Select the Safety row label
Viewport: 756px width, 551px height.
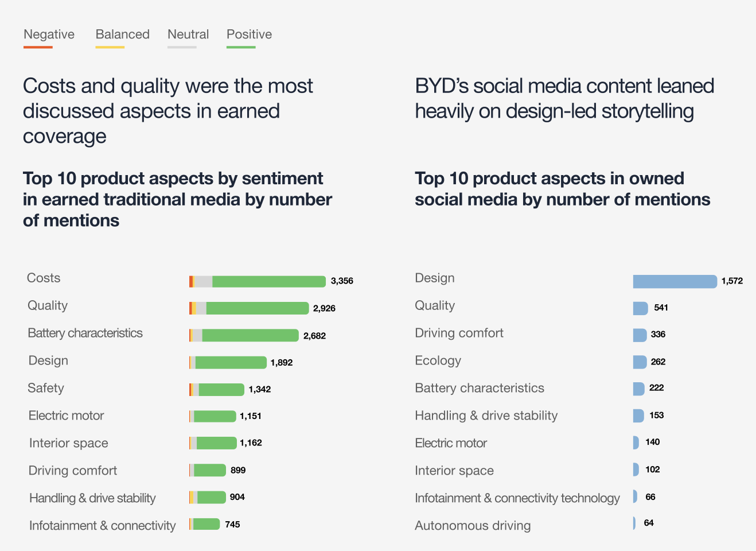point(46,388)
